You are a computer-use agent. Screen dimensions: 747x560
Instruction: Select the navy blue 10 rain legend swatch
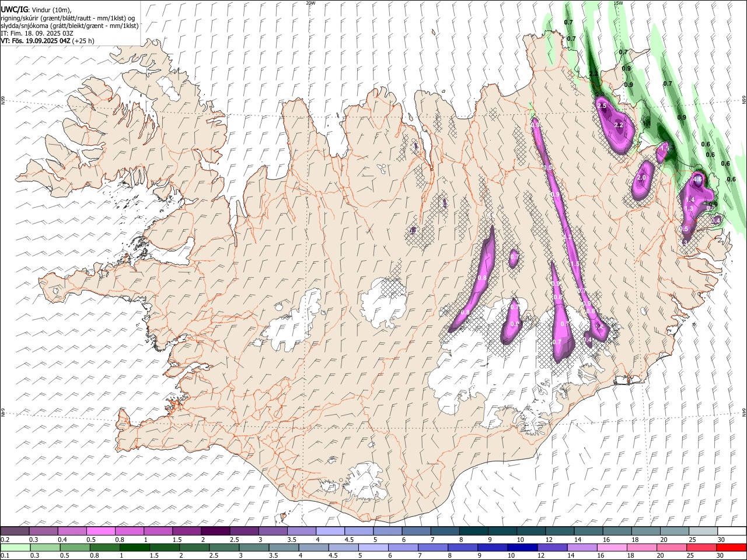(523, 548)
